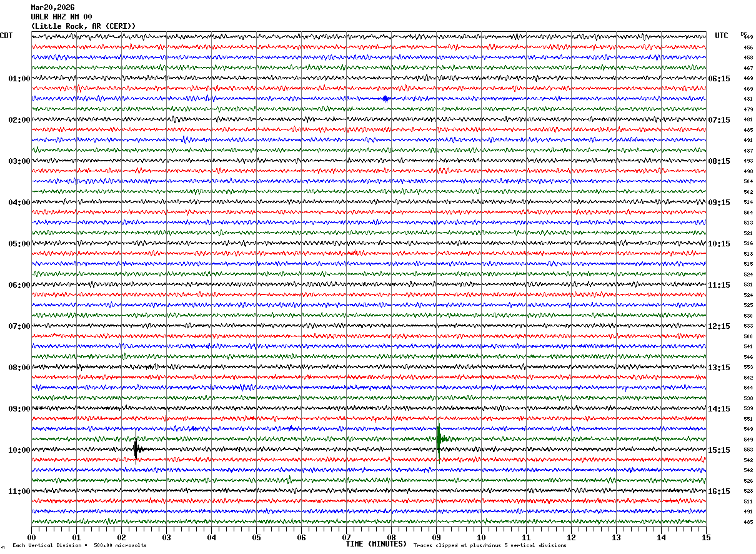Click the green seismic spike at minute 9
756x554 pixels.
(x=439, y=438)
